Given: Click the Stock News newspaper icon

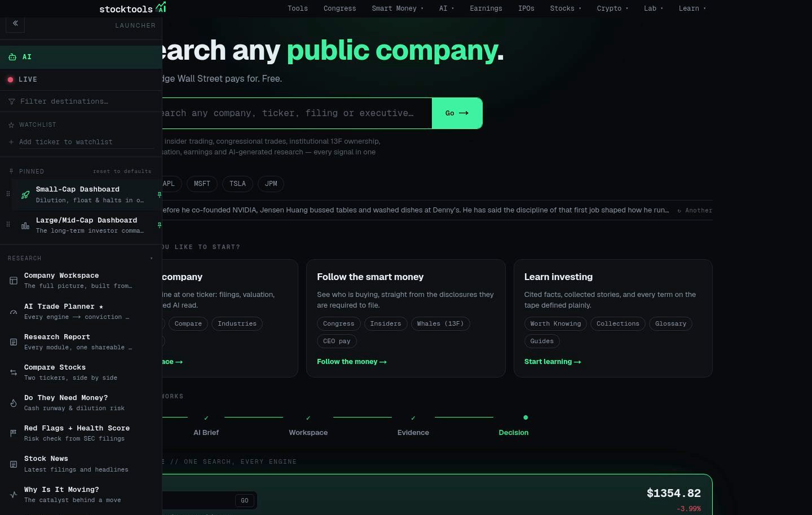Looking at the screenshot, I should coord(14,464).
